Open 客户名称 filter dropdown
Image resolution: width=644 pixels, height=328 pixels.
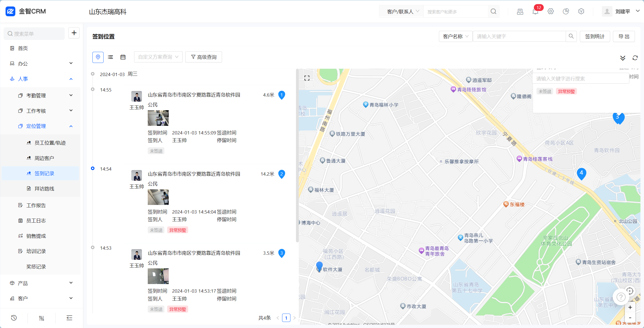(455, 36)
